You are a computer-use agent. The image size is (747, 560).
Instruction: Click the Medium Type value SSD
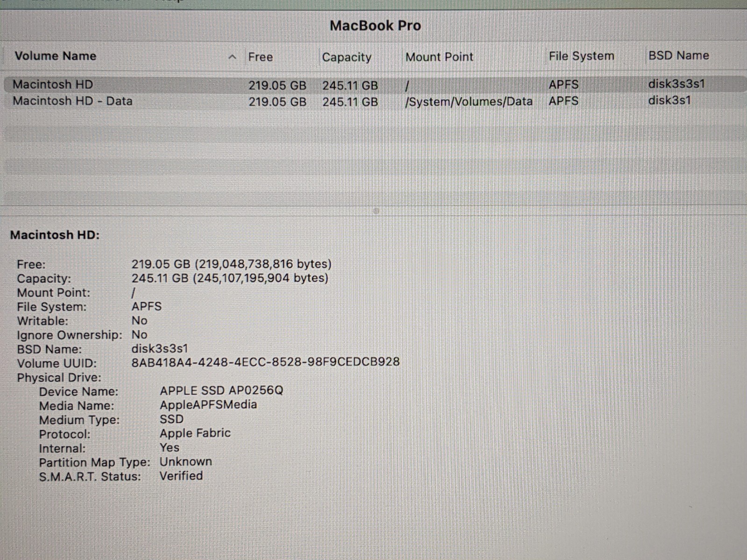click(172, 419)
